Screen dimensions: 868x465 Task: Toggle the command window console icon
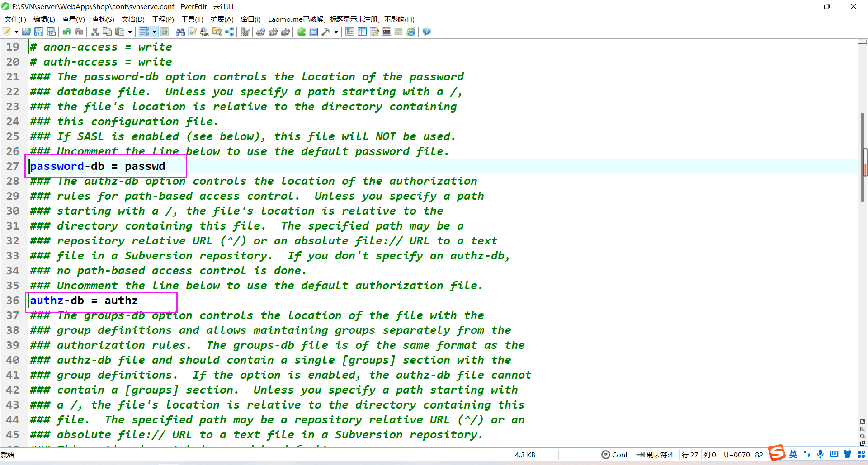pos(387,32)
